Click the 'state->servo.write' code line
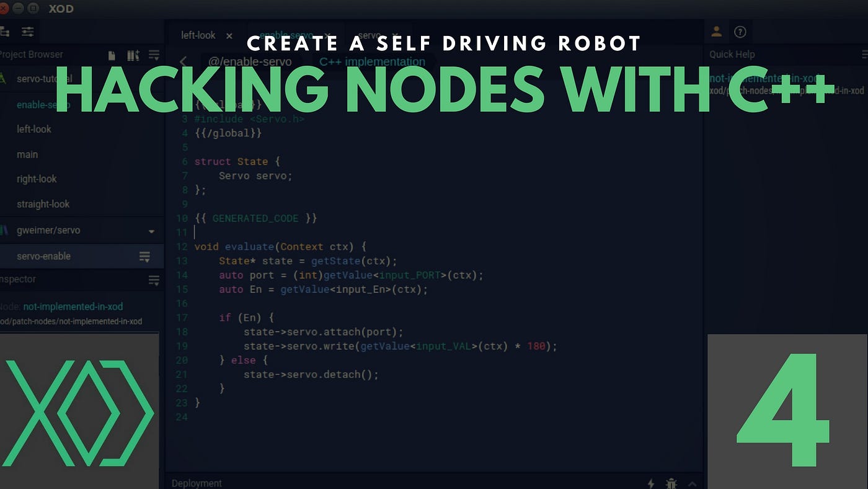 (401, 346)
